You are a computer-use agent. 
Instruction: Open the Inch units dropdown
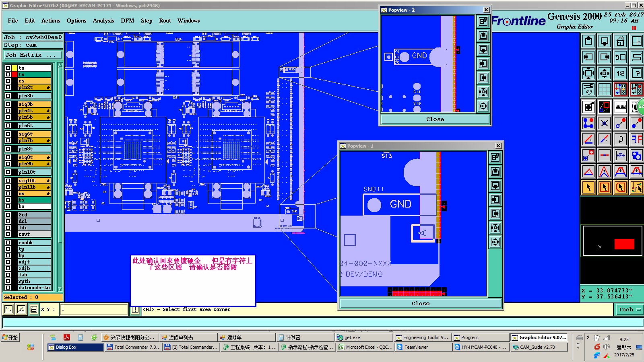(629, 309)
